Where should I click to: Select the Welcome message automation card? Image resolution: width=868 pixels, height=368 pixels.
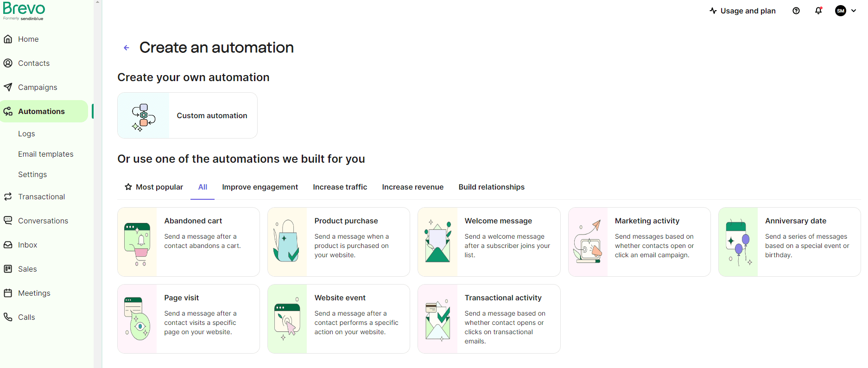coord(488,242)
